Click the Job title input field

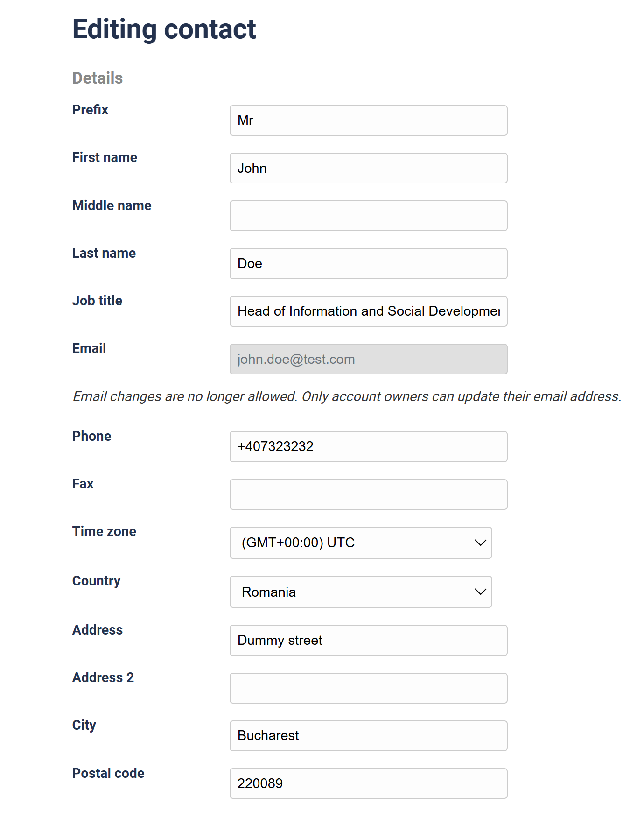tap(368, 311)
